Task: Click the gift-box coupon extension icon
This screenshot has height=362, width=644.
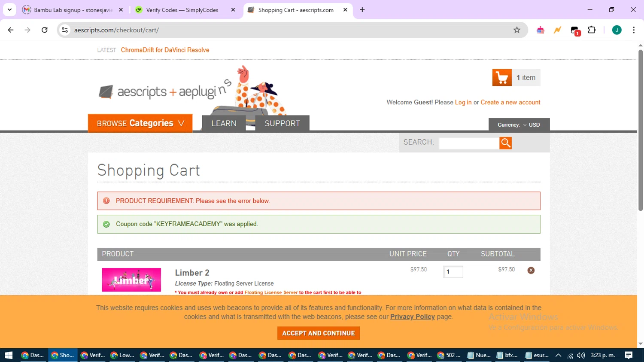Action: pos(541,30)
